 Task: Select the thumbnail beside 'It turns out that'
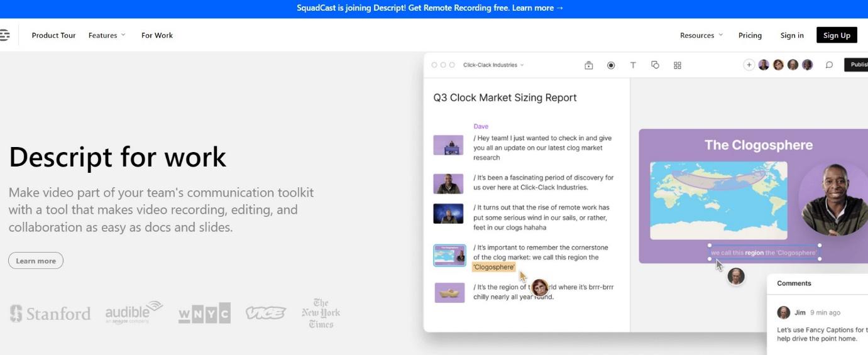(x=448, y=214)
